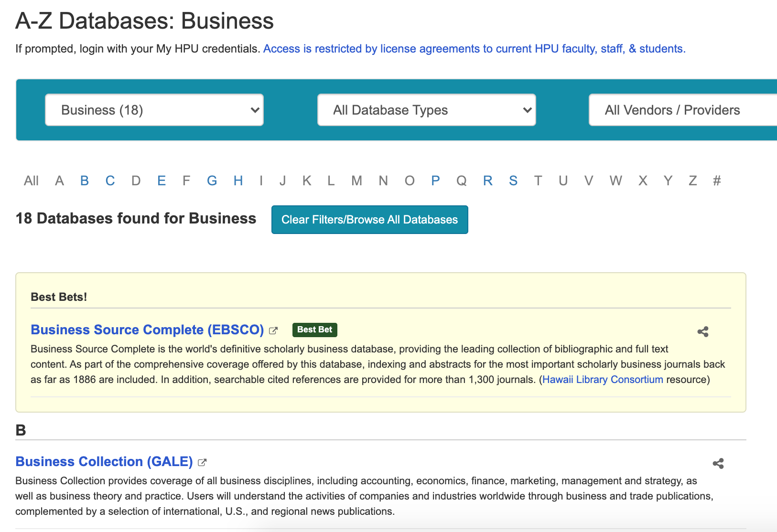Click the Best Bets! section heading
The width and height of the screenshot is (777, 532).
(59, 297)
